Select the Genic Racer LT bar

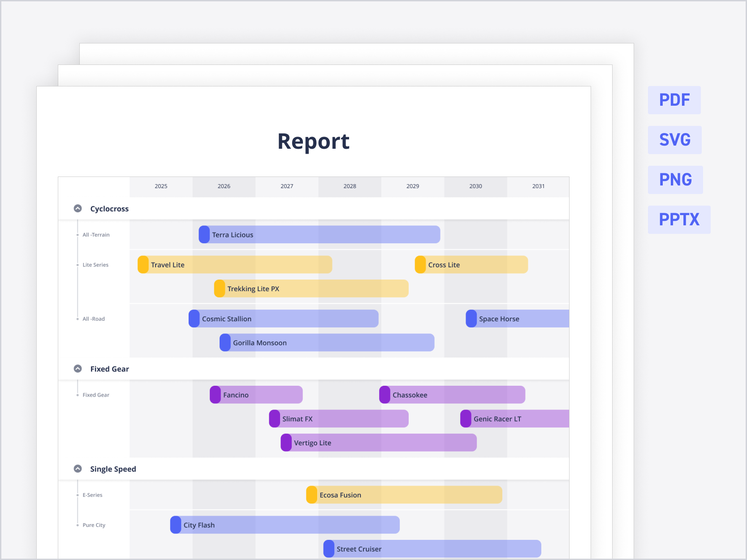click(515, 419)
